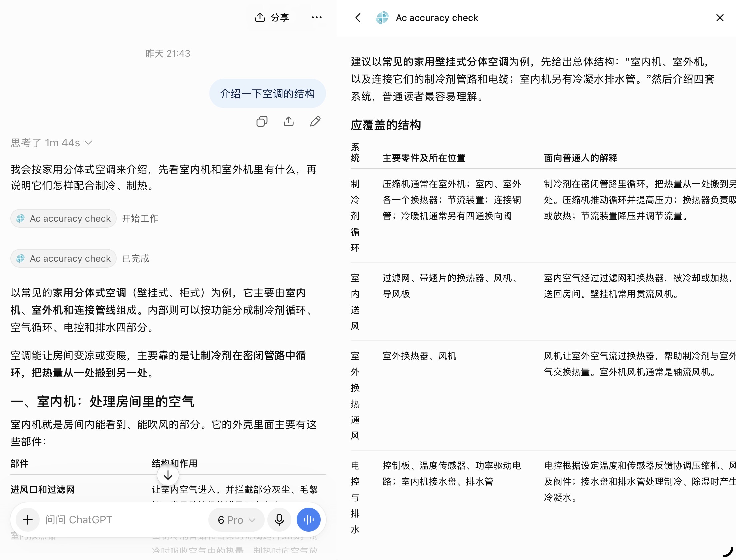Click the scroll-to-bottom arrow button
The image size is (736, 560).
(168, 476)
